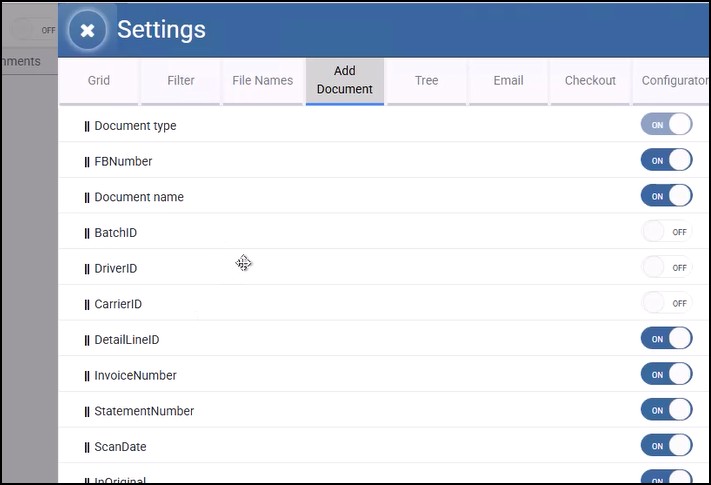Open the Filter tab
This screenshot has height=485, width=711.
click(x=181, y=80)
